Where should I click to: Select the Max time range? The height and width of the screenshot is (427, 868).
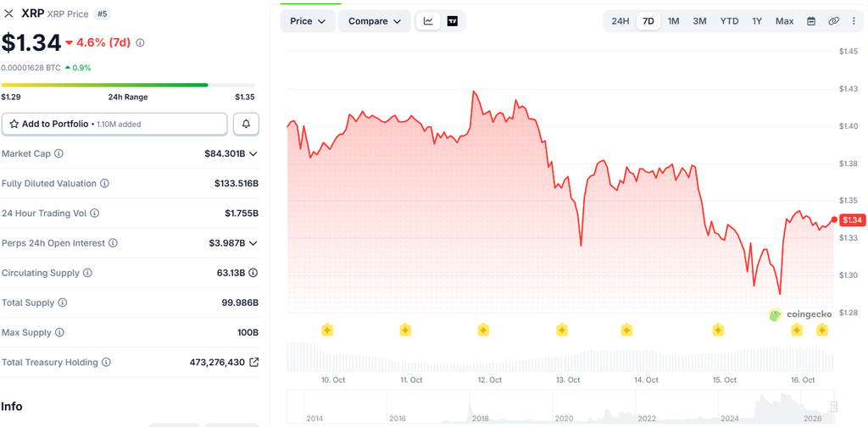pyautogui.click(x=784, y=21)
